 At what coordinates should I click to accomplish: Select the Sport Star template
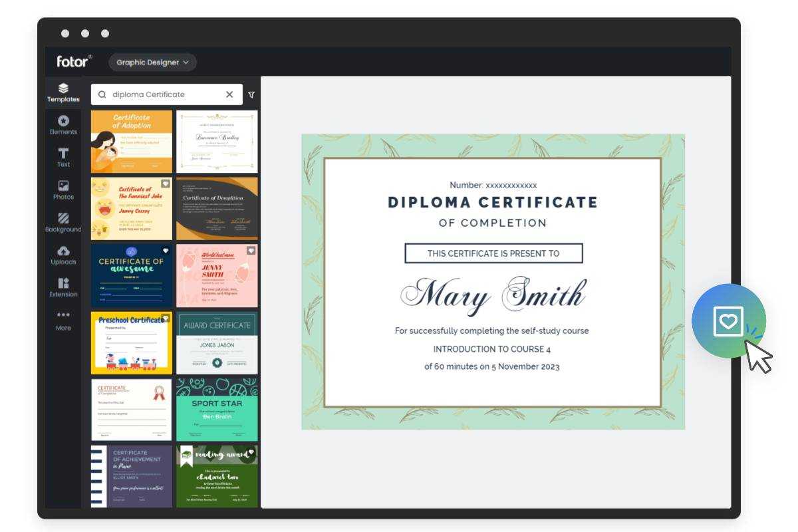(x=217, y=410)
